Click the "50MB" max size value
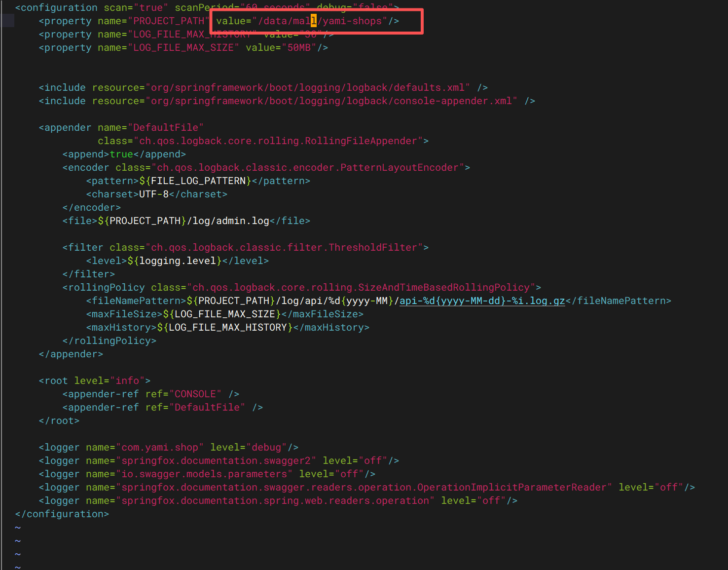This screenshot has width=728, height=570. click(299, 48)
